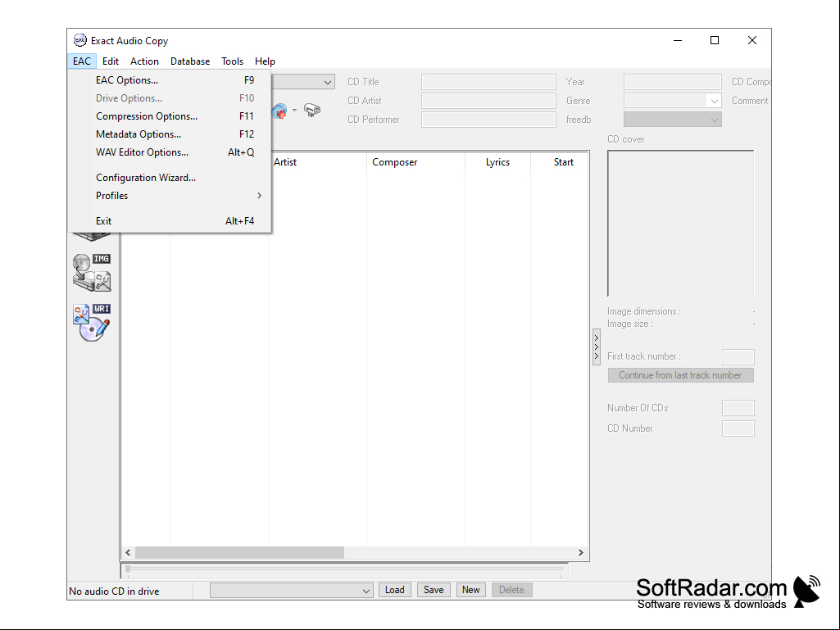Viewport: 840px width, 630px height.
Task: Click the CD cover image box
Action: pyautogui.click(x=680, y=224)
